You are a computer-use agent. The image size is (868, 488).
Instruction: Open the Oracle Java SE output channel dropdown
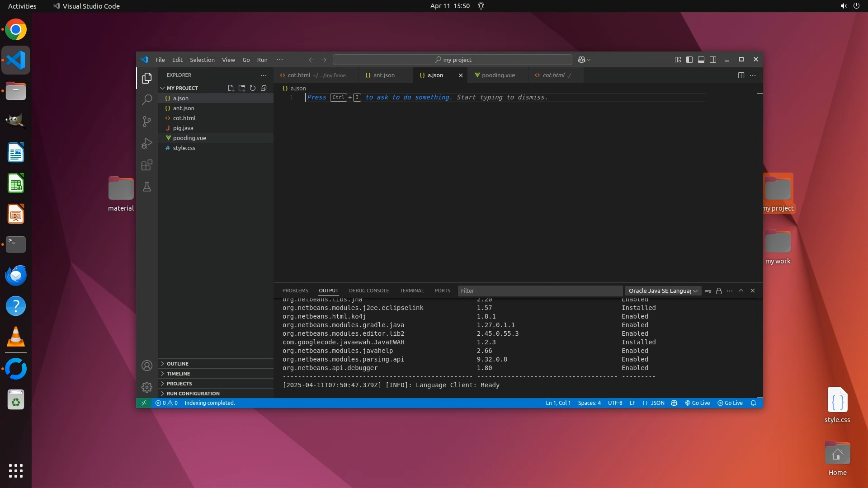(662, 291)
